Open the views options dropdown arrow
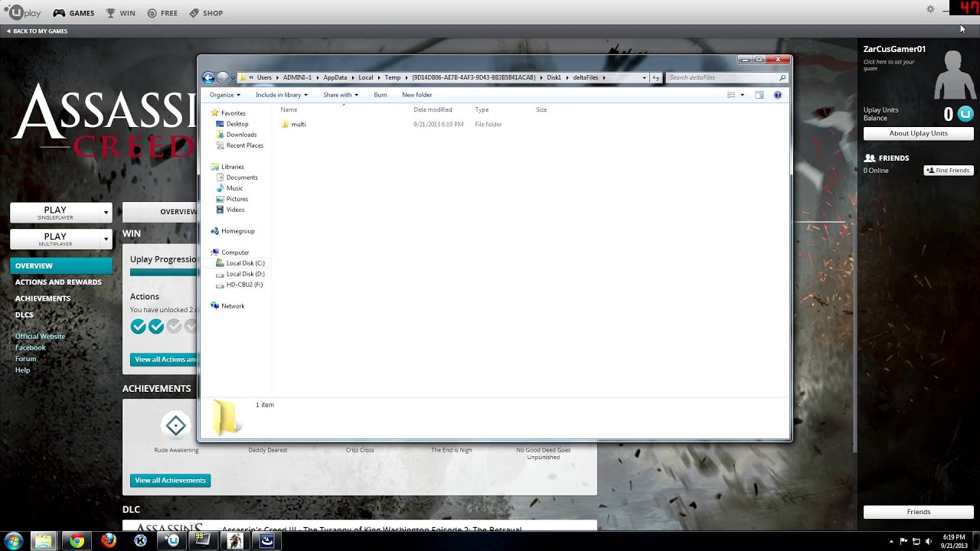The height and width of the screenshot is (551, 980). pyautogui.click(x=742, y=95)
